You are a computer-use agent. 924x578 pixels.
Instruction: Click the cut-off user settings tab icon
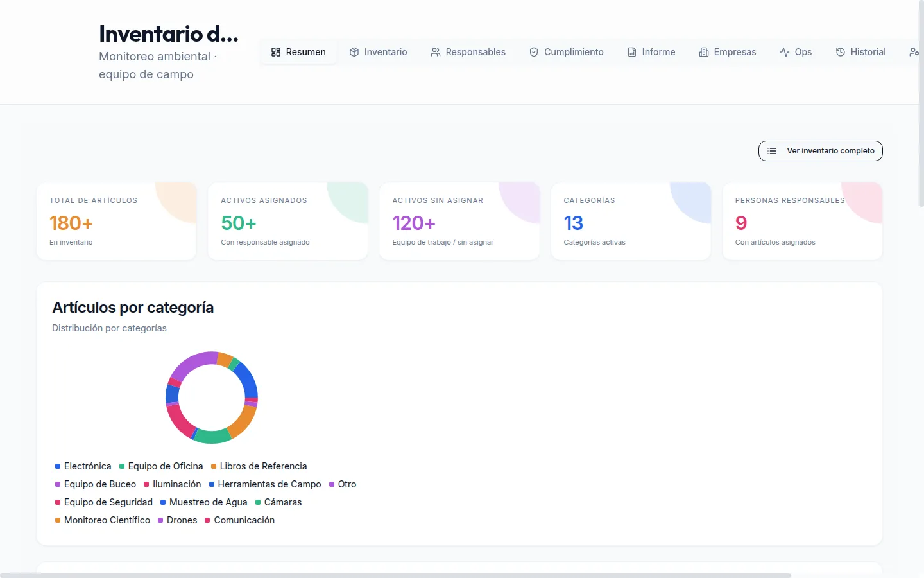click(914, 52)
